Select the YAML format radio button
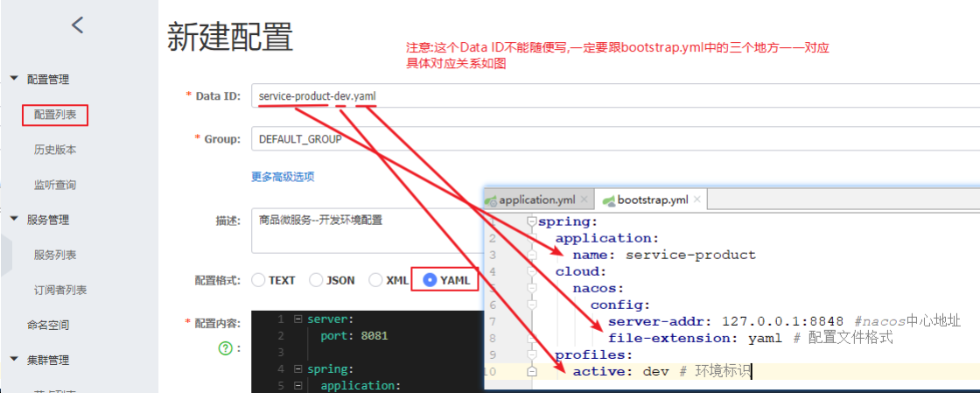 [430, 280]
